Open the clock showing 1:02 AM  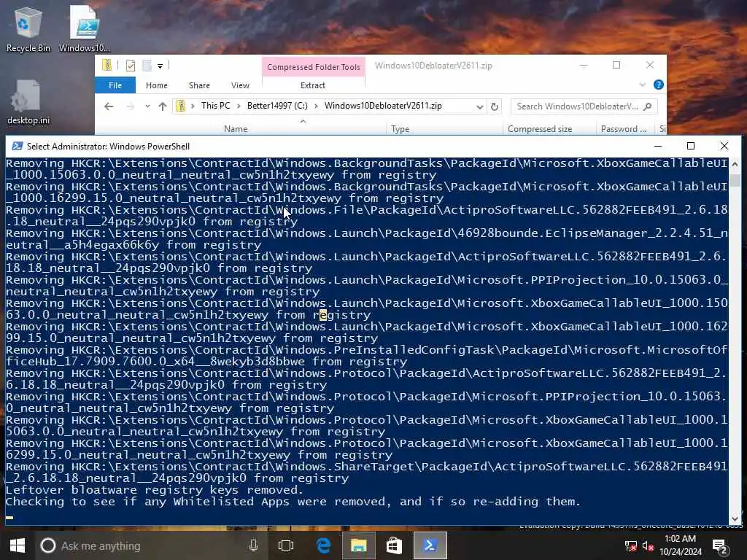(681, 545)
